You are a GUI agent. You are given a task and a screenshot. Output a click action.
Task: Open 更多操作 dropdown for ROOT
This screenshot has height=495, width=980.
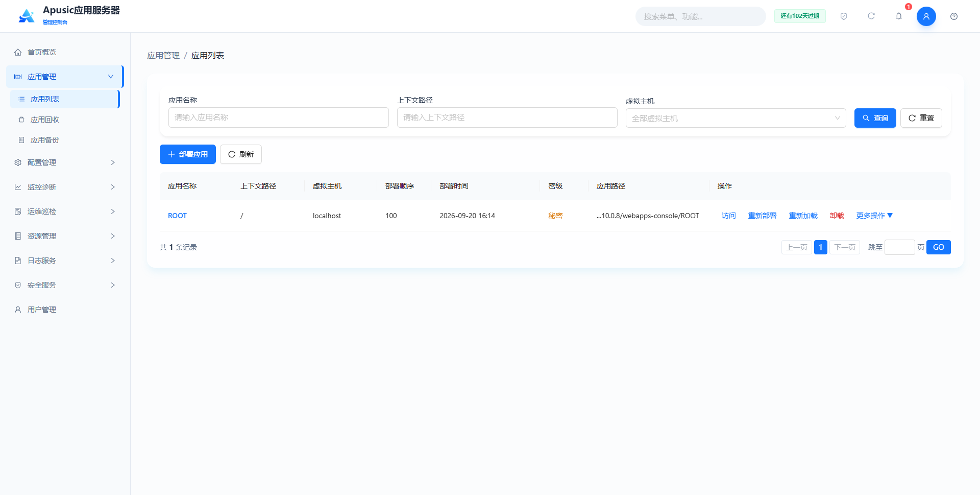tap(874, 216)
